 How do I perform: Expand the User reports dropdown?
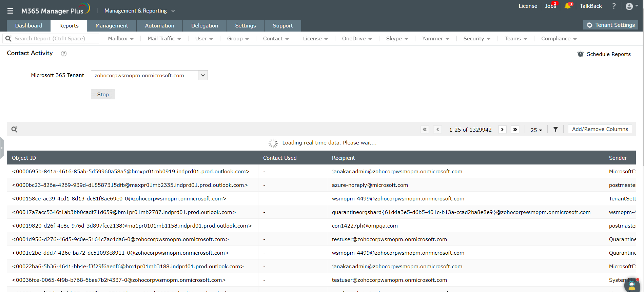(204, 39)
